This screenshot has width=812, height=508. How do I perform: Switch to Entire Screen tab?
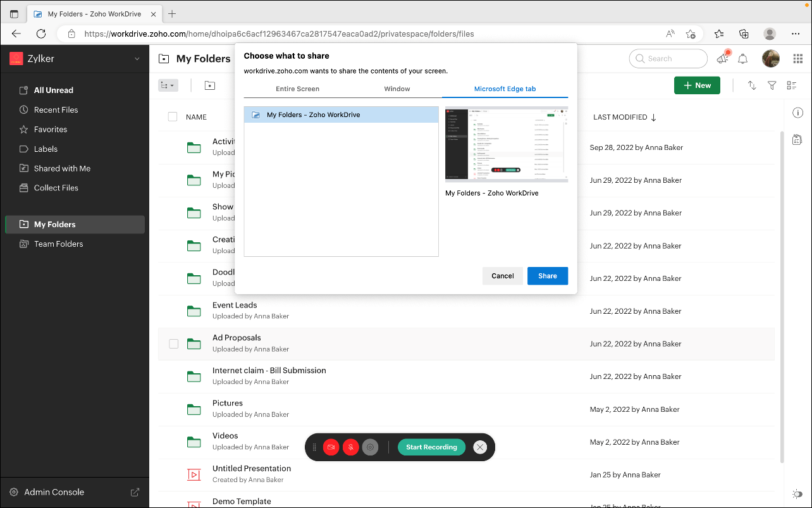click(297, 89)
